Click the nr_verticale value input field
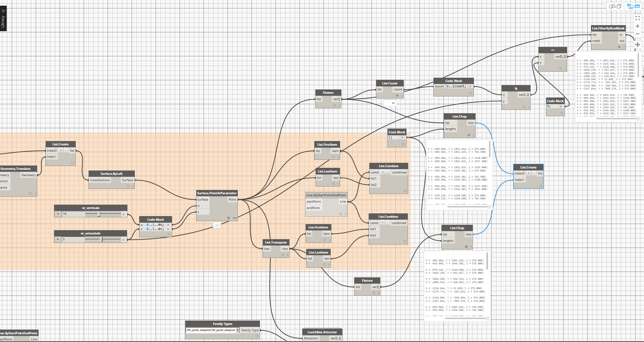Screen dimensions: 644x342 (73, 214)
